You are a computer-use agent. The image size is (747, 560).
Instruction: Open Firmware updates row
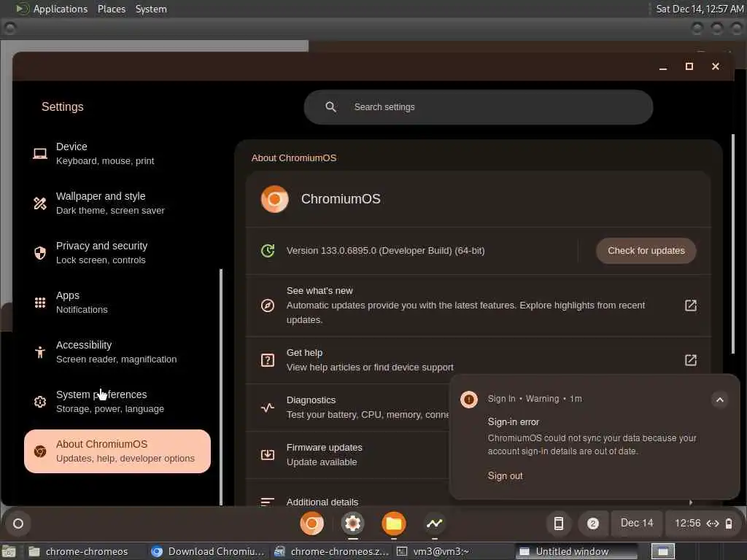coord(348,455)
